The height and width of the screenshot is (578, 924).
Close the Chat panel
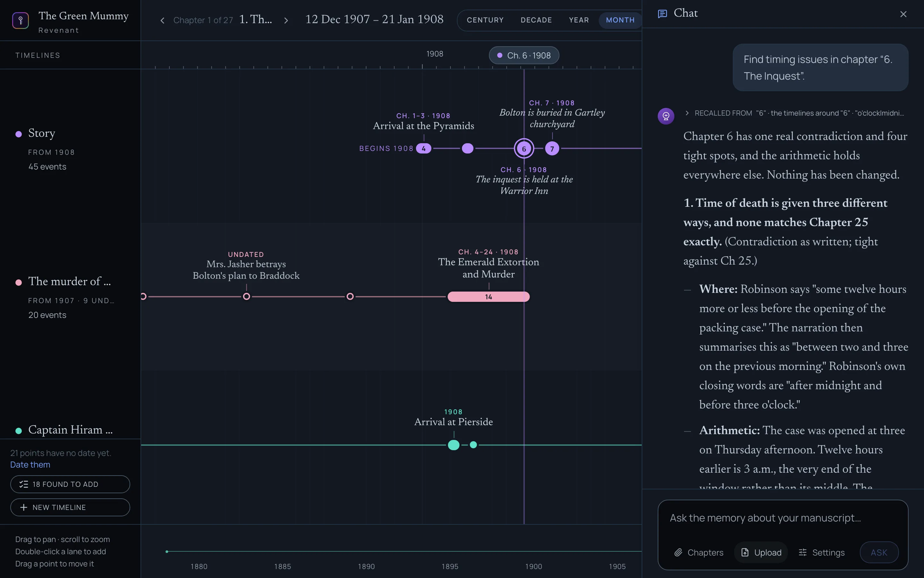[x=903, y=14]
